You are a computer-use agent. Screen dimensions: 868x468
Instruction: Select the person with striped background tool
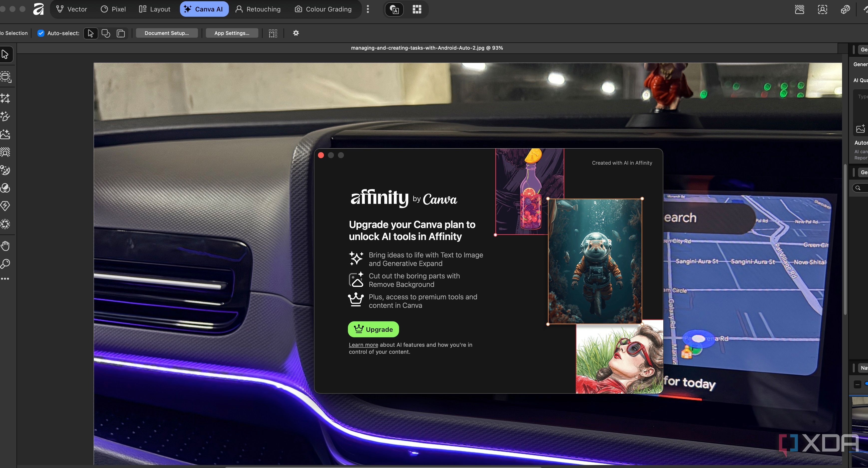(x=5, y=152)
